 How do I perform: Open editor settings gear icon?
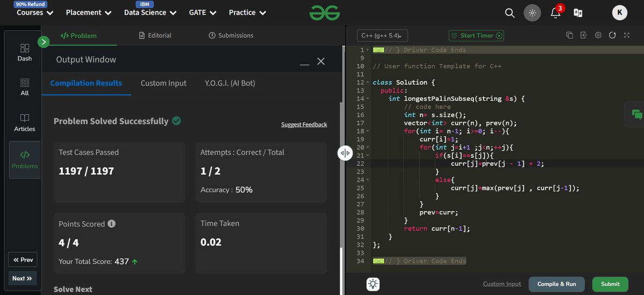point(598,35)
